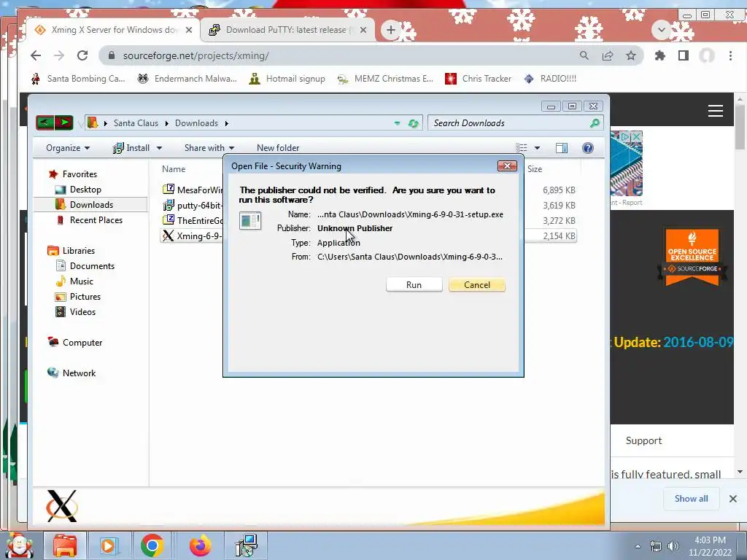Click Explorer back arrow button
This screenshot has height=560, width=747.
click(45, 122)
